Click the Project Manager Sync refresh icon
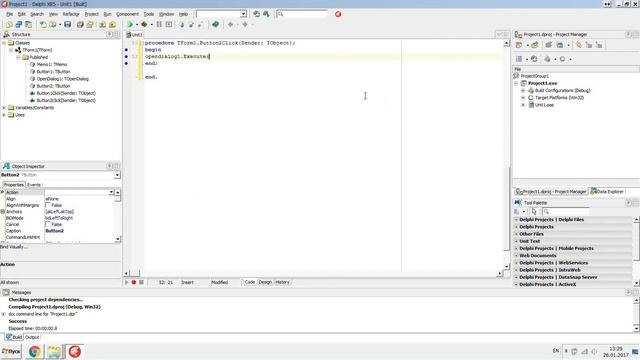 click(534, 59)
